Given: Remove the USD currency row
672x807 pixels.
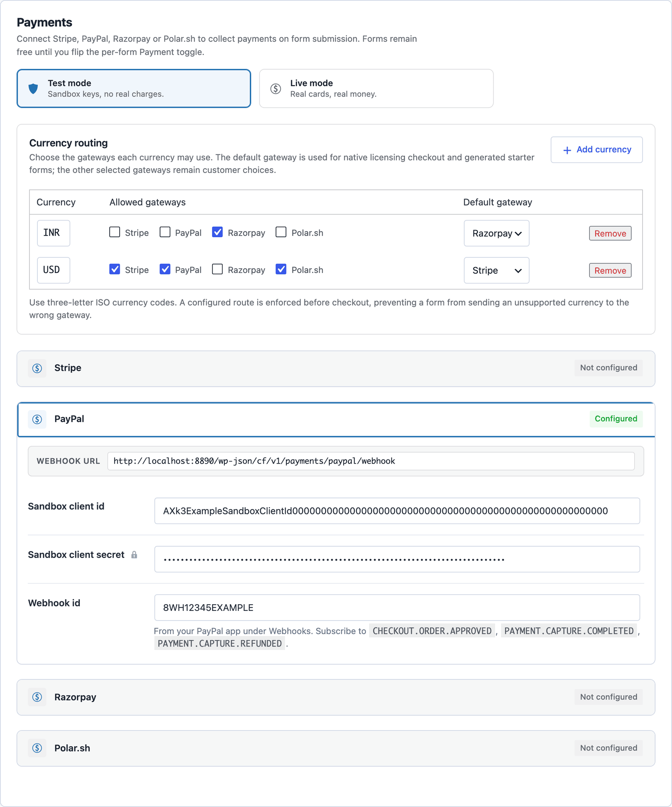Looking at the screenshot, I should click(610, 270).
